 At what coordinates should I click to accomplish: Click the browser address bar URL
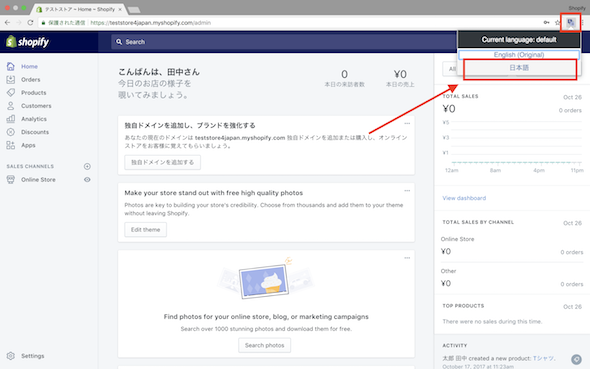tap(151, 23)
